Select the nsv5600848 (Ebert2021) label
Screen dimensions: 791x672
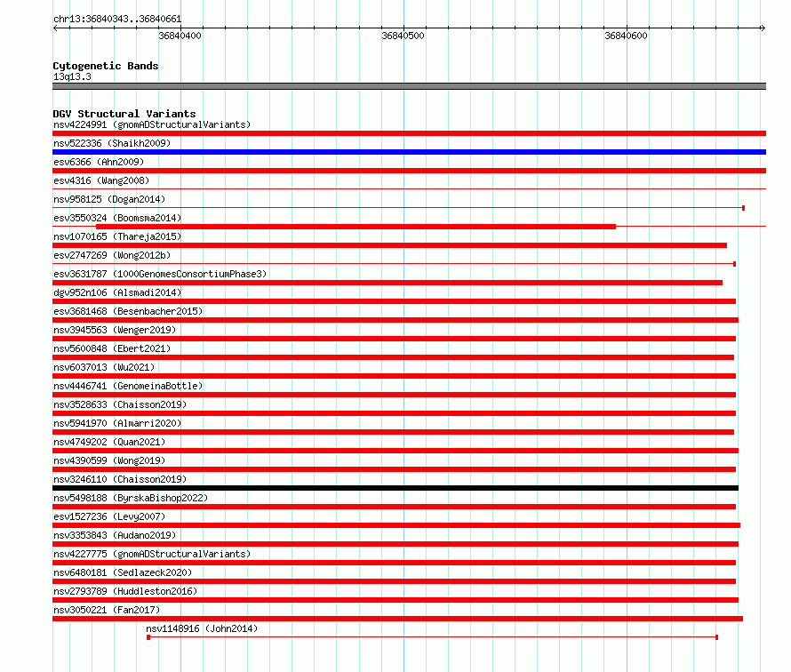click(112, 348)
